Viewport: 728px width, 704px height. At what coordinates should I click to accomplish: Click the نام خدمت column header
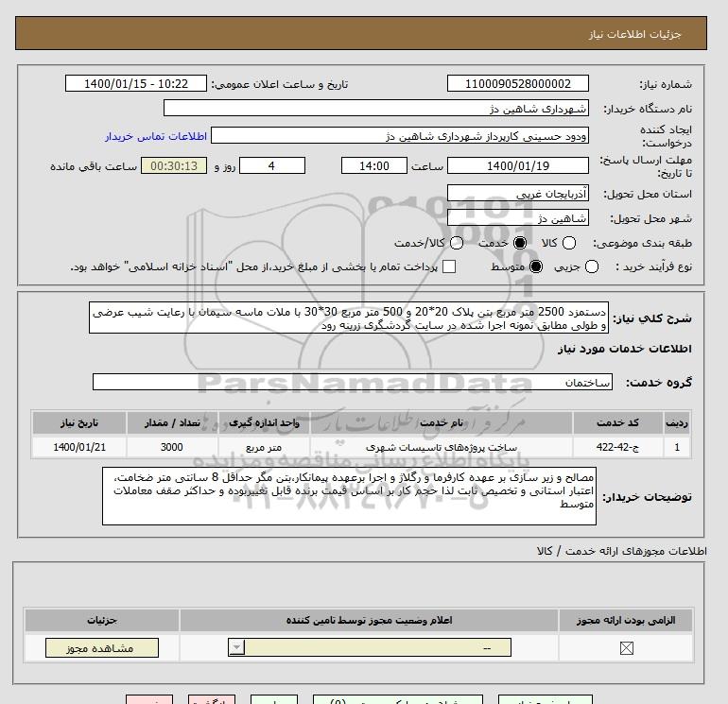click(442, 422)
